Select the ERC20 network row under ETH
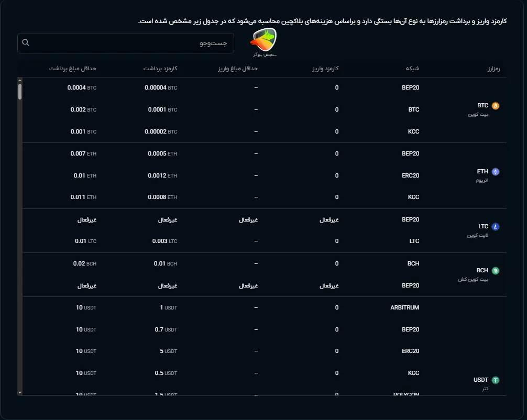The image size is (527, 420). (410, 175)
